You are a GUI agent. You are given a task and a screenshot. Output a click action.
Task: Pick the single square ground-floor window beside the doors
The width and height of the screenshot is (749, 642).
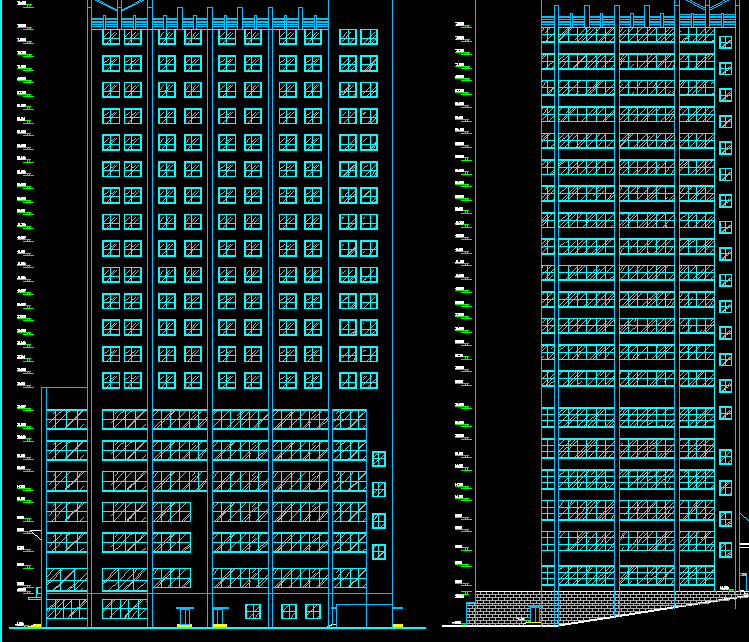(253, 611)
